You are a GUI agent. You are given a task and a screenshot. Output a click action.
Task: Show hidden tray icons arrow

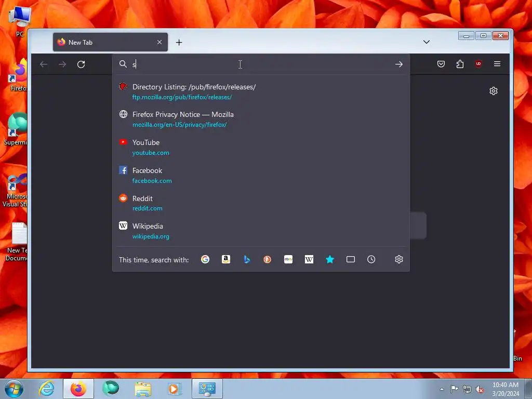(x=442, y=389)
